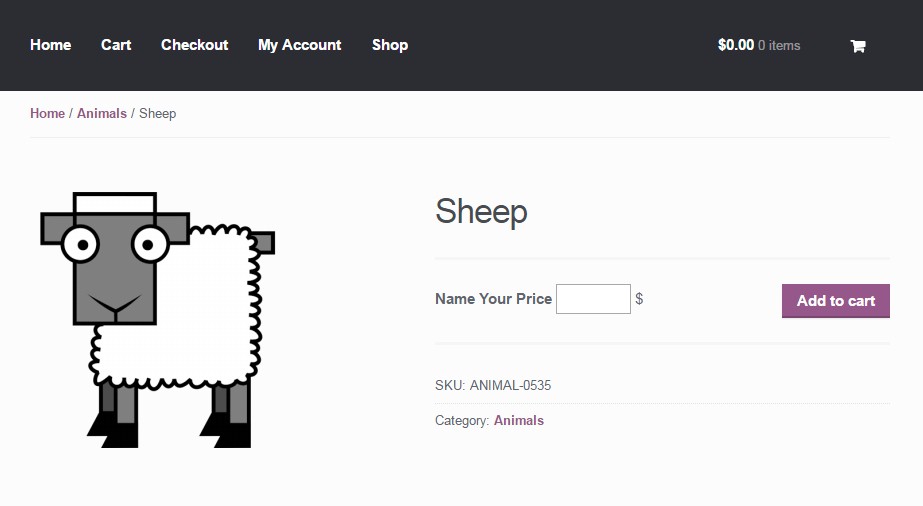Go to Home in the top navigation

pyautogui.click(x=51, y=45)
